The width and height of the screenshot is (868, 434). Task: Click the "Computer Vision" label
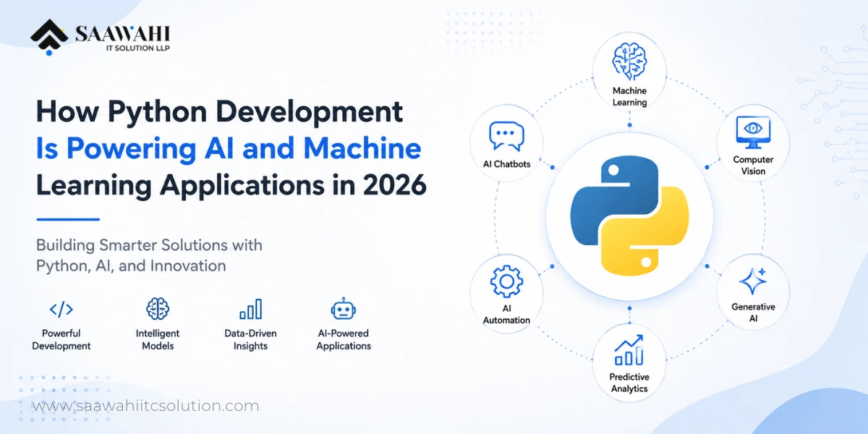pos(753,166)
